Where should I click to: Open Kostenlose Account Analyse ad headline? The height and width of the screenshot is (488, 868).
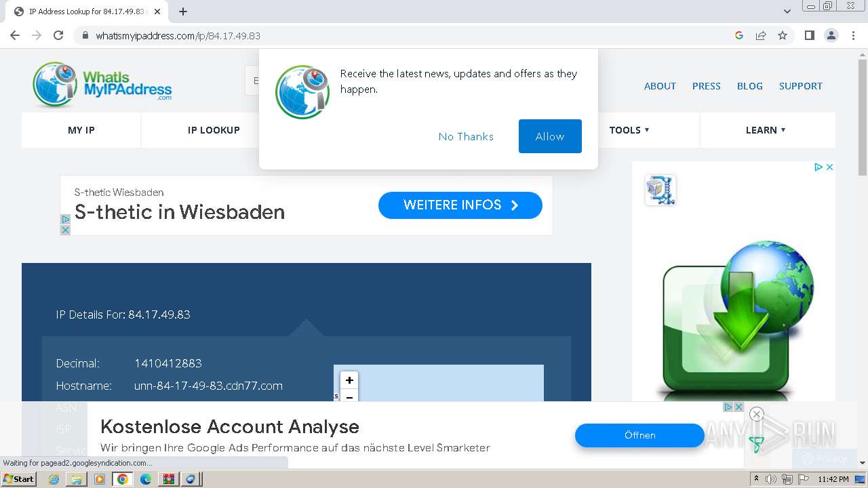point(230,427)
